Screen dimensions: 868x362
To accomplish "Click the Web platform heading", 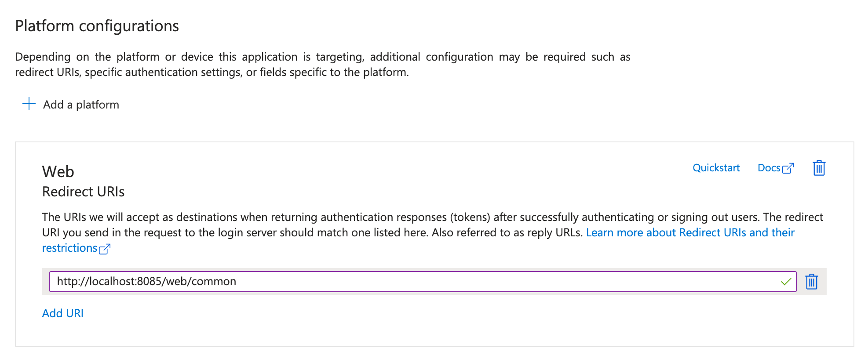I will pos(58,171).
